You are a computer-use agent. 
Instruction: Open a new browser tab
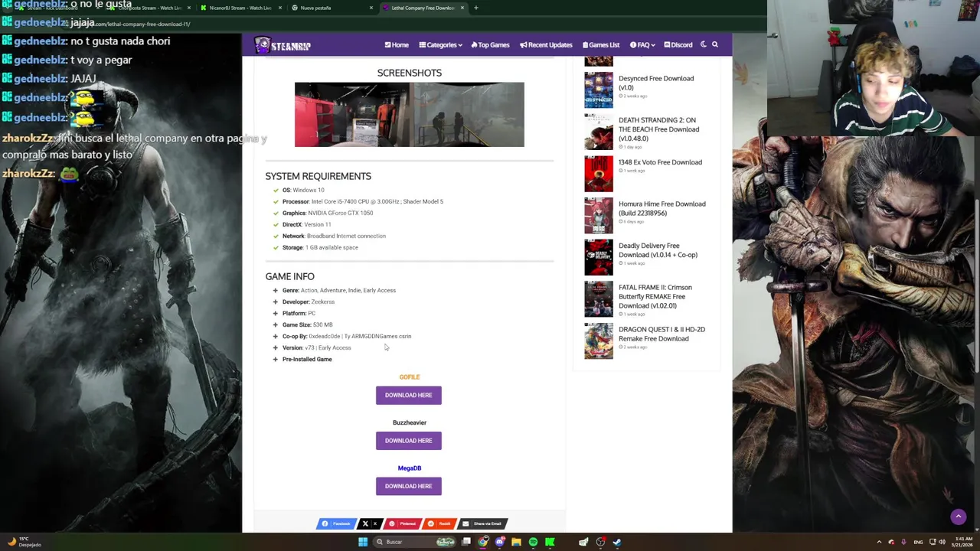click(476, 8)
